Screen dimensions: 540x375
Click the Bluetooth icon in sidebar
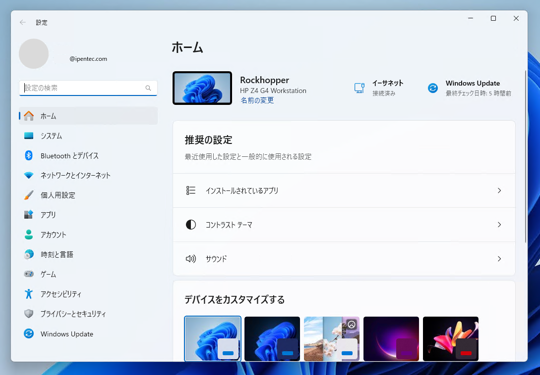(29, 156)
